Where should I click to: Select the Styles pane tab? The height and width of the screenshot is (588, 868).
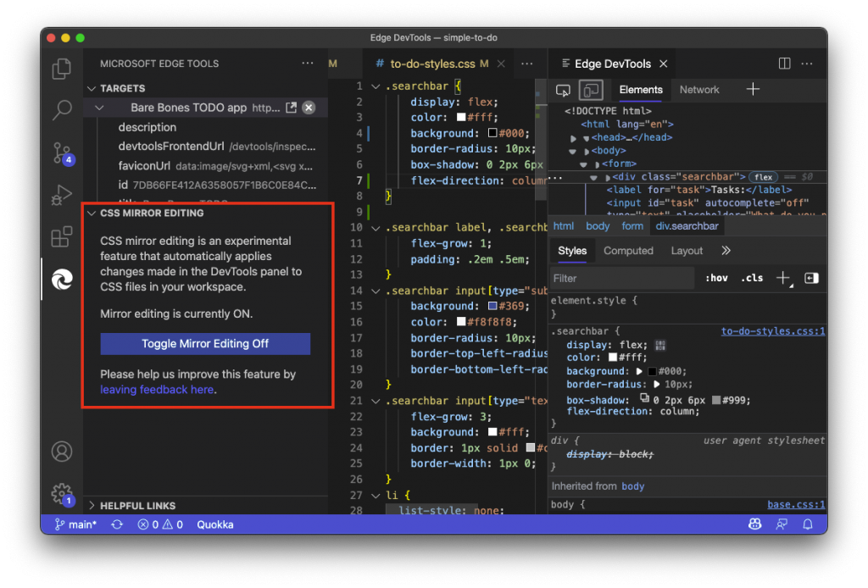click(x=572, y=251)
